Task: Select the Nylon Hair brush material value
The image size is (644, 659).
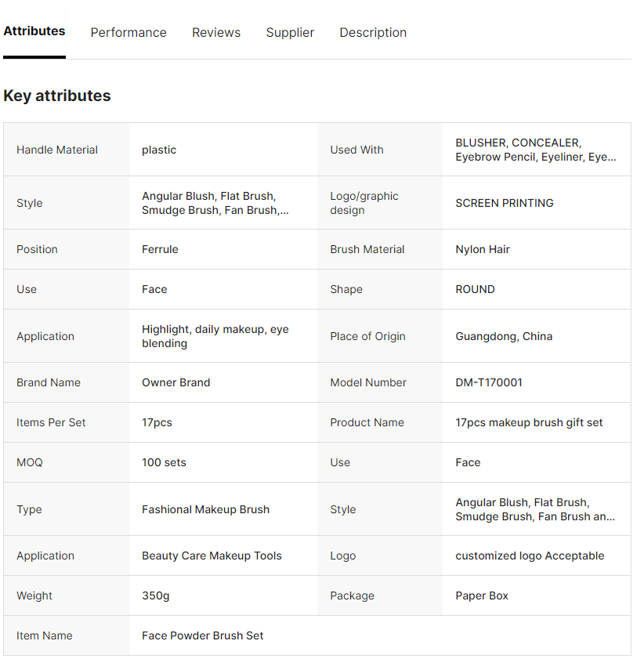Action: coord(483,249)
